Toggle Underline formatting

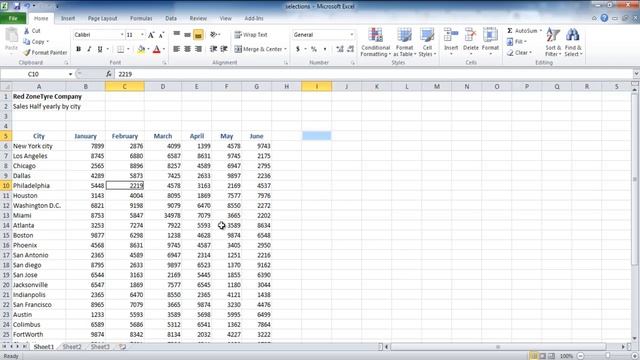click(100, 49)
